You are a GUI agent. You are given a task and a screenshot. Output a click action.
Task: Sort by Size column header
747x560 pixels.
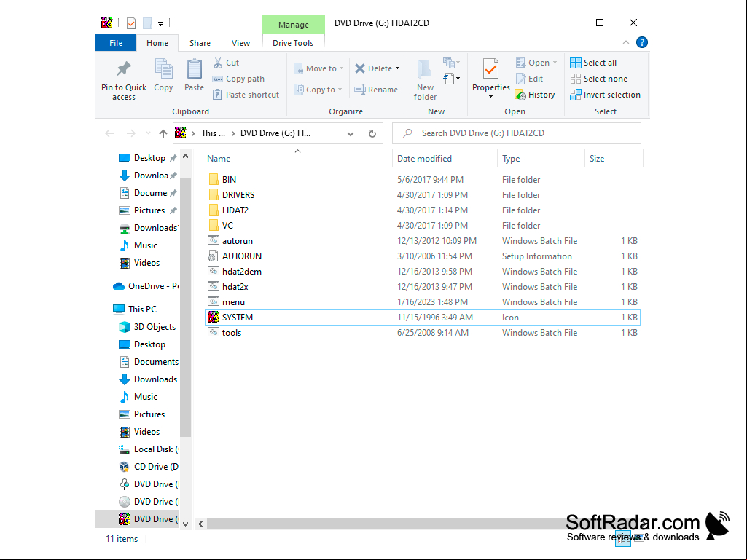click(x=597, y=159)
